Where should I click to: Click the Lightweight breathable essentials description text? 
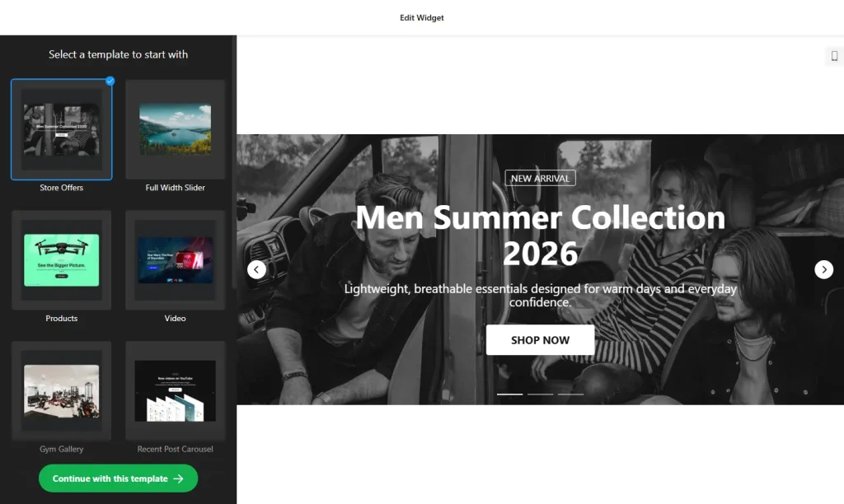tap(540, 296)
